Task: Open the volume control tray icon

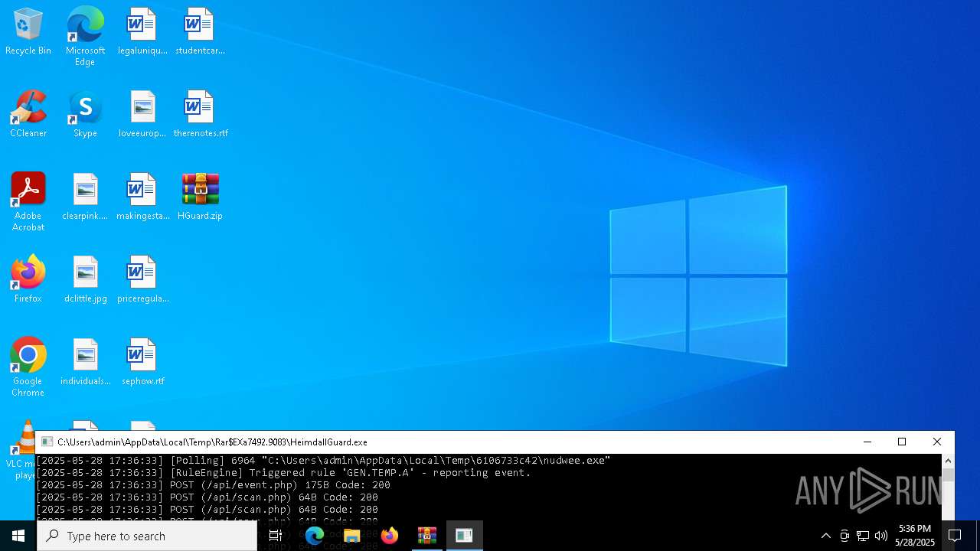Action: tap(881, 536)
